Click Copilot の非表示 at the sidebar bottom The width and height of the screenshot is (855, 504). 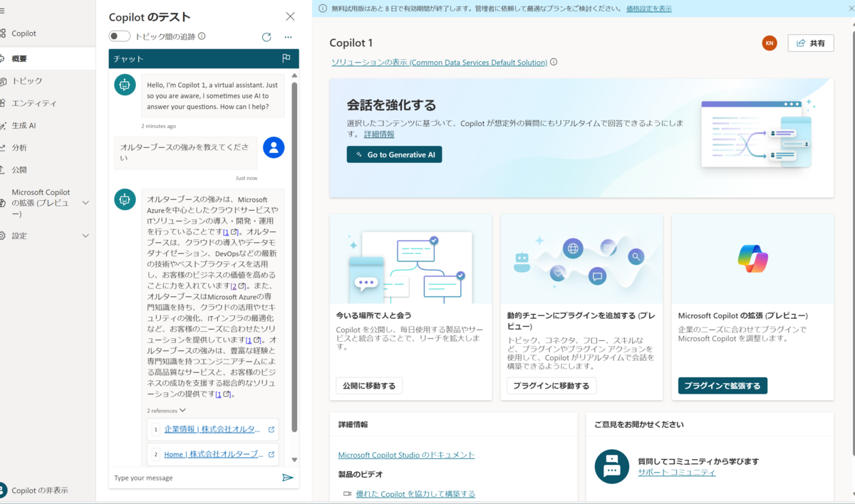[x=40, y=490]
